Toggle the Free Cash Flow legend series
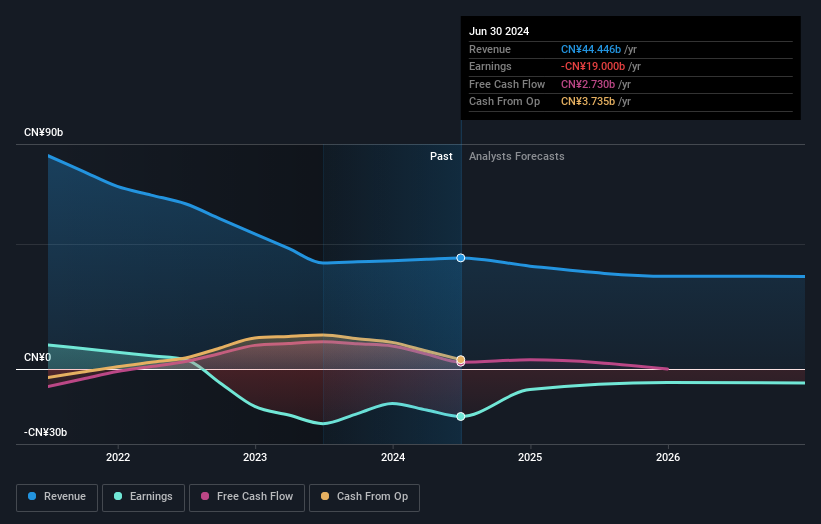The height and width of the screenshot is (524, 821). tap(247, 497)
